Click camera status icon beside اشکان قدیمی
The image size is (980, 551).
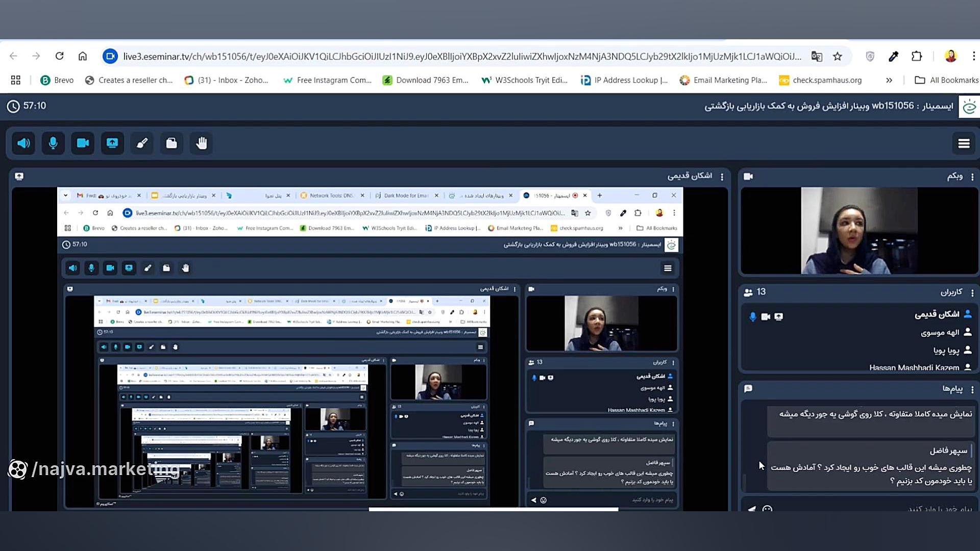tap(766, 317)
